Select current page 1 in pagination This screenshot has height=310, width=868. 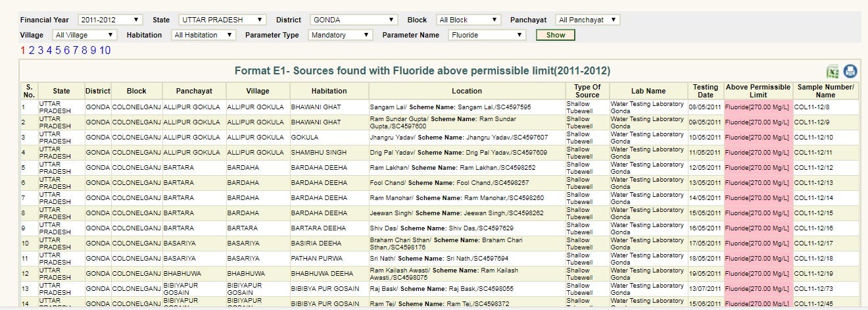(x=23, y=50)
